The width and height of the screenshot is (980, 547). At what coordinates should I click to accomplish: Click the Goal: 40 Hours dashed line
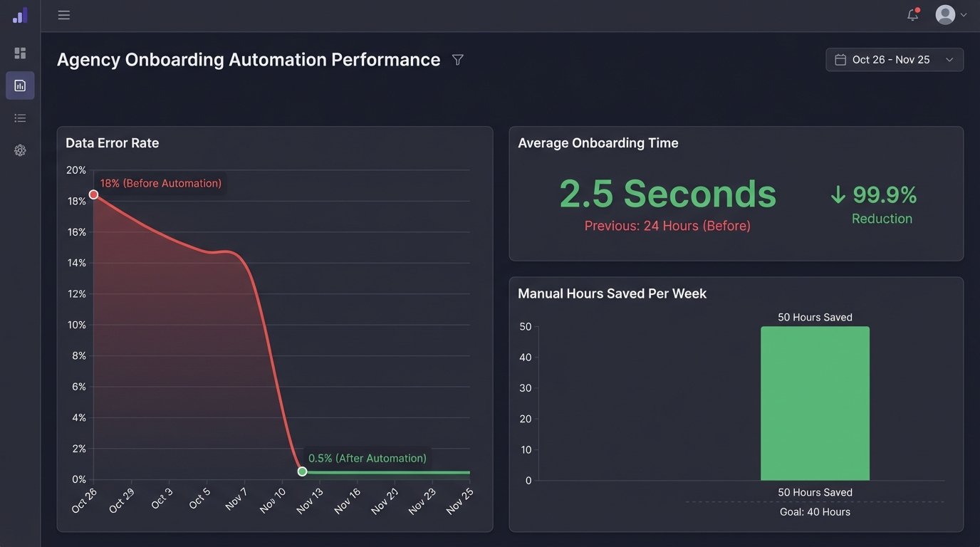pyautogui.click(x=815, y=501)
